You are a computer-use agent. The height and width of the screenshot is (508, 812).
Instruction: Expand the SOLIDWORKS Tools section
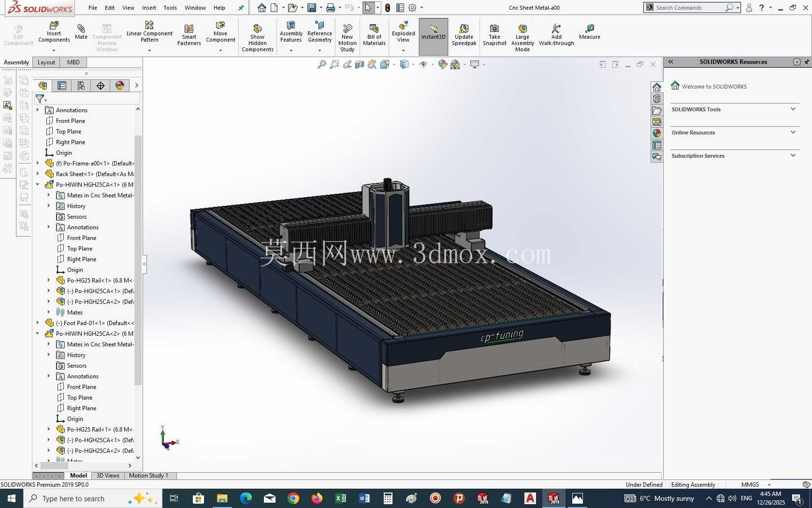coord(793,109)
